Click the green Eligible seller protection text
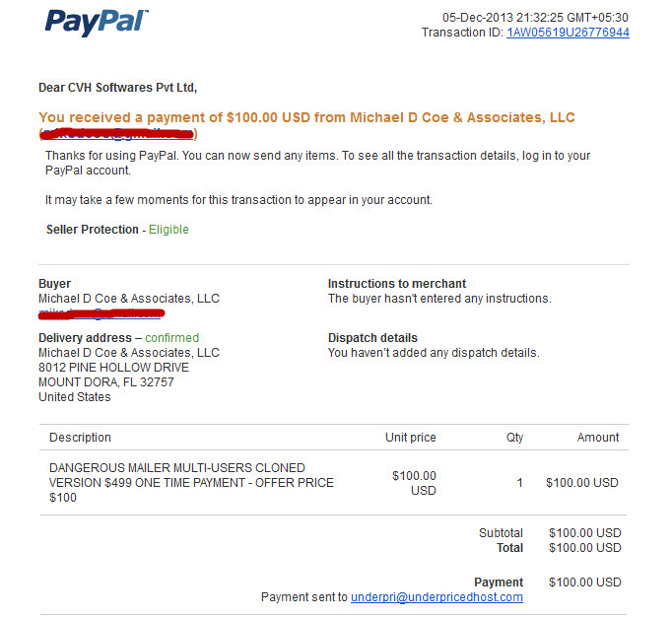The image size is (672, 618). click(x=168, y=230)
